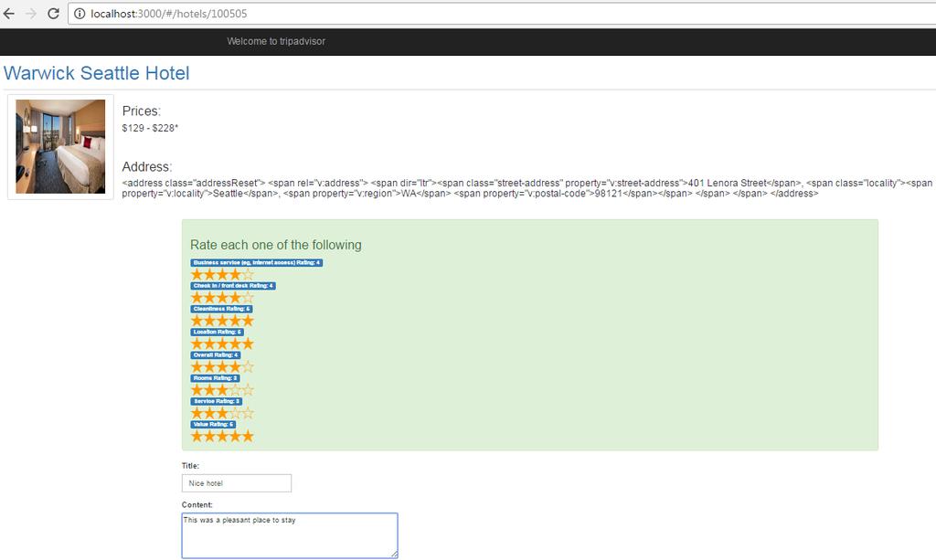
Task: Click the Cleanliness Rating label
Action: coord(221,309)
